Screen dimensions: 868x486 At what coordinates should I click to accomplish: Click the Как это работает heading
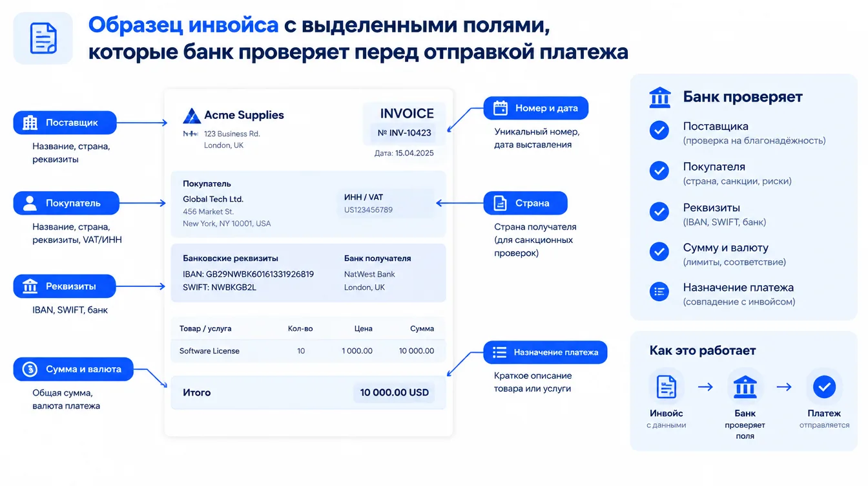[703, 351]
